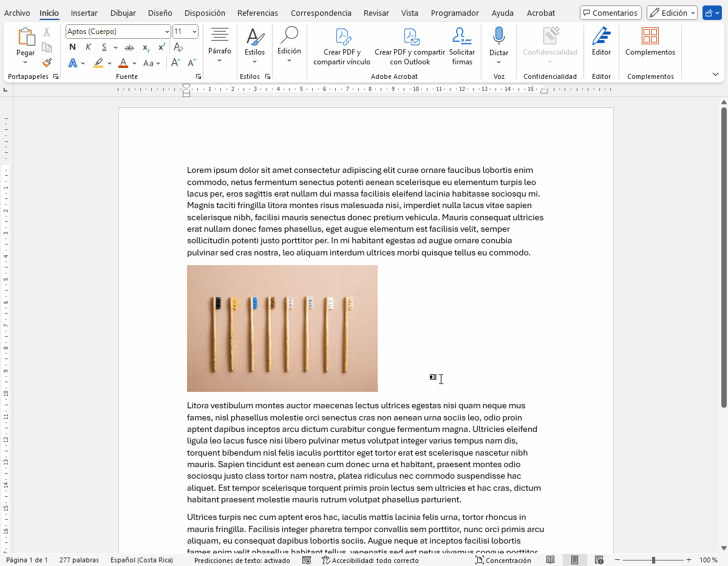
Task: Click the Comentarios button
Action: [610, 13]
